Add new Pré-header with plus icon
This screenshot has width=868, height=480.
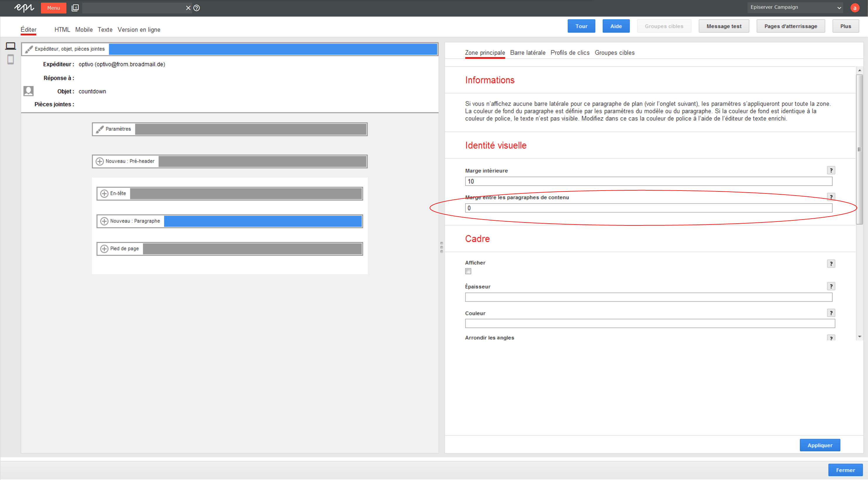(x=100, y=162)
